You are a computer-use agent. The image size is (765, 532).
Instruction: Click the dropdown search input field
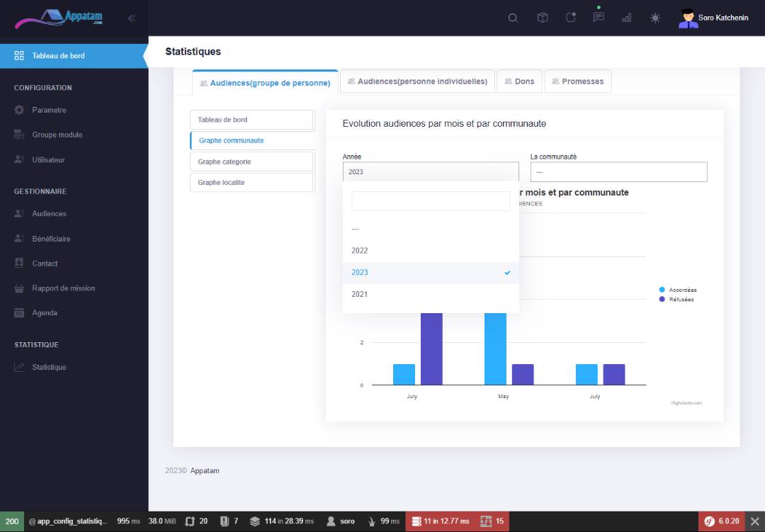(x=431, y=201)
